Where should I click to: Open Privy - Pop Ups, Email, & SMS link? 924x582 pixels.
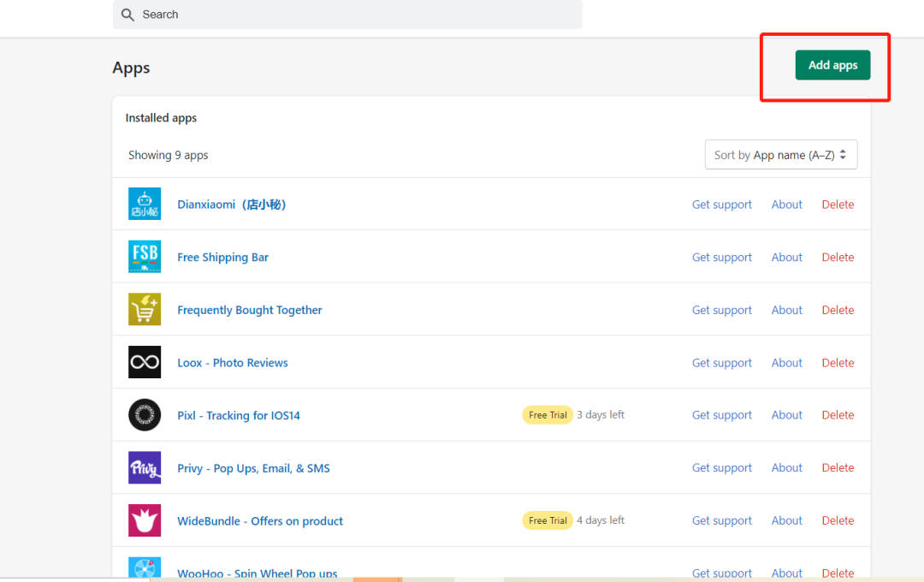pyautogui.click(x=253, y=468)
